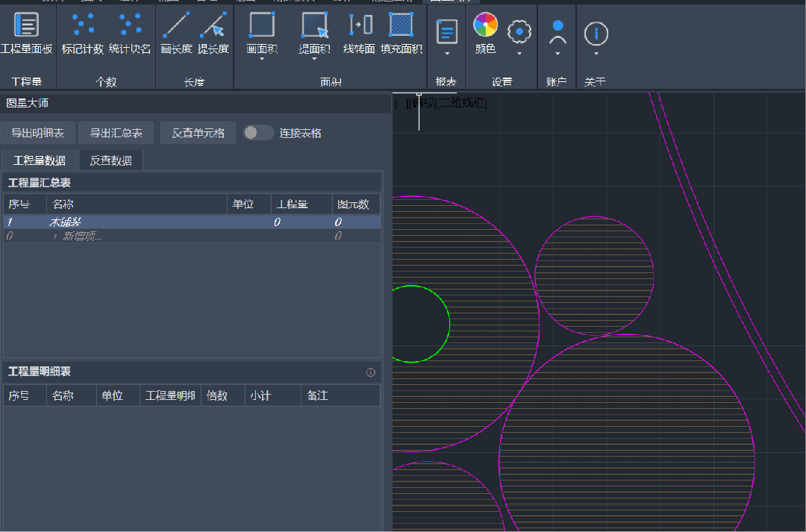Expand the 账户 dropdown arrow
806x532 pixels.
click(557, 54)
